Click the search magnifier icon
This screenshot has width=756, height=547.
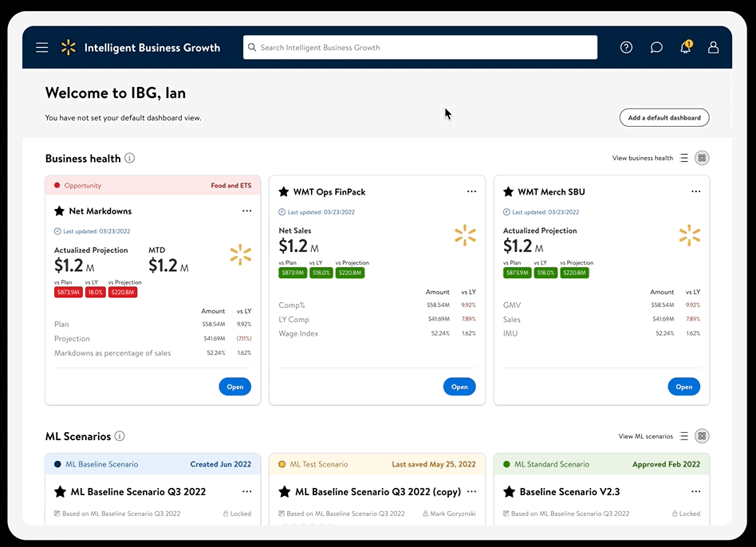coord(252,47)
